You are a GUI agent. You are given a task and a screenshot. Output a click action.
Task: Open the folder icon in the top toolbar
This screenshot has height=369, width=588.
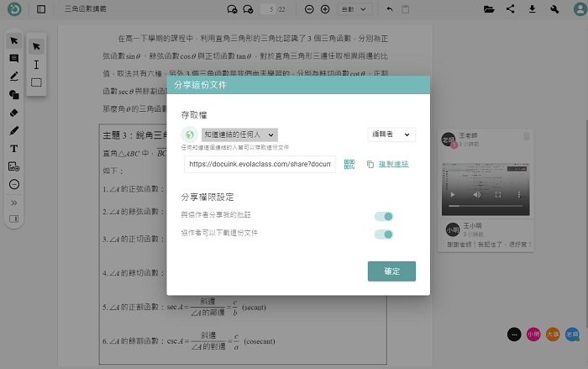click(x=489, y=9)
